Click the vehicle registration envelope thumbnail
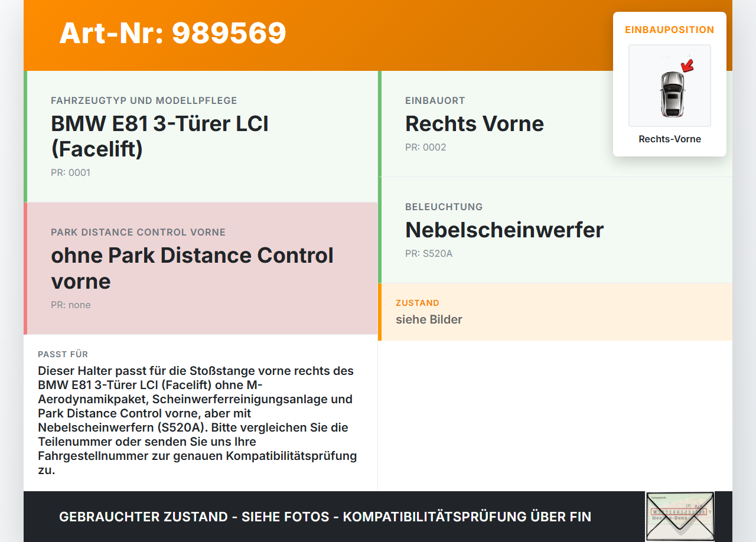The image size is (756, 542). pos(680,517)
